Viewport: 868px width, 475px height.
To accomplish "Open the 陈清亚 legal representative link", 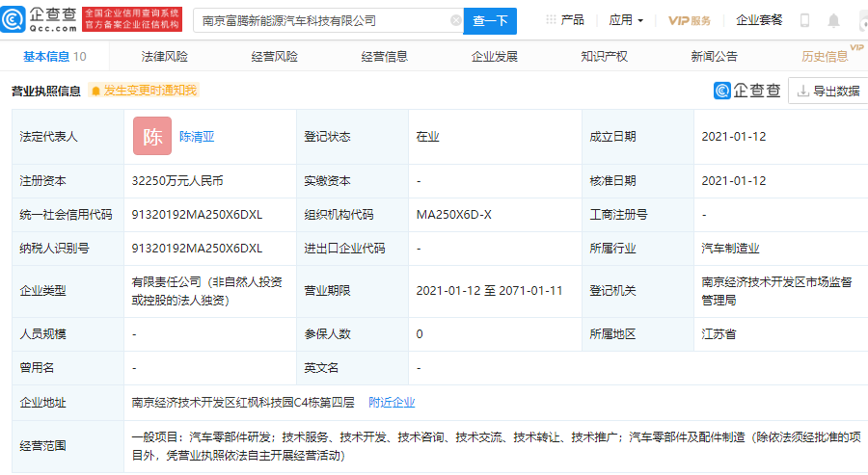I will pyautogui.click(x=197, y=137).
